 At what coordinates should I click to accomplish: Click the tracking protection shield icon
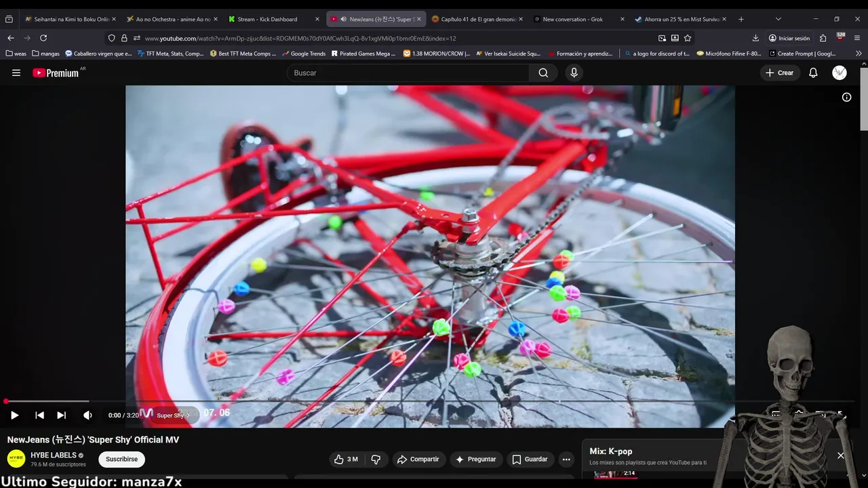(x=112, y=38)
